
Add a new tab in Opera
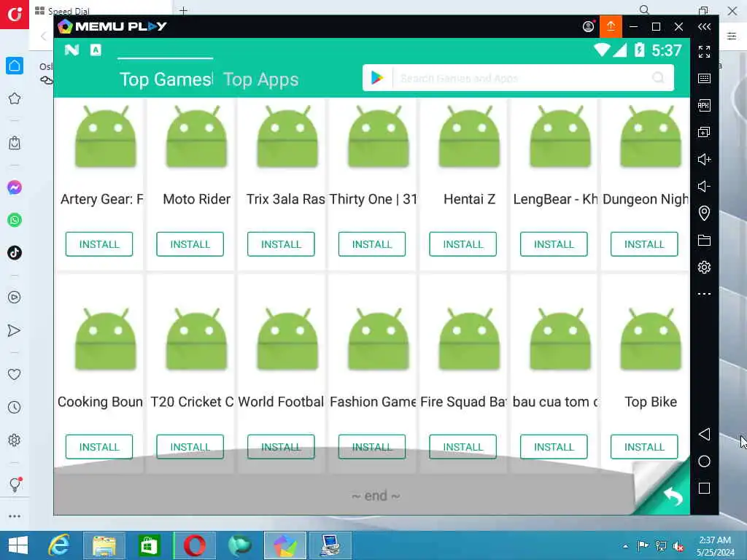(183, 10)
